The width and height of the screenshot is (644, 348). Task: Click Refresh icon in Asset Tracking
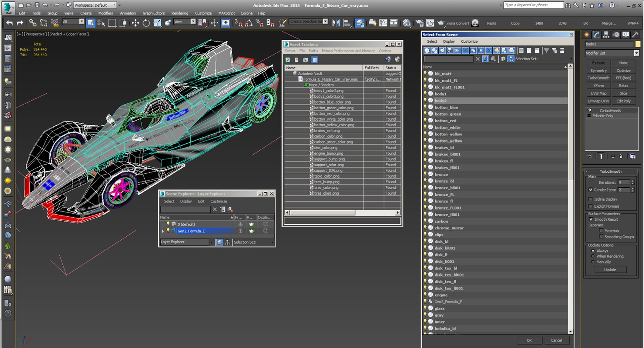287,60
